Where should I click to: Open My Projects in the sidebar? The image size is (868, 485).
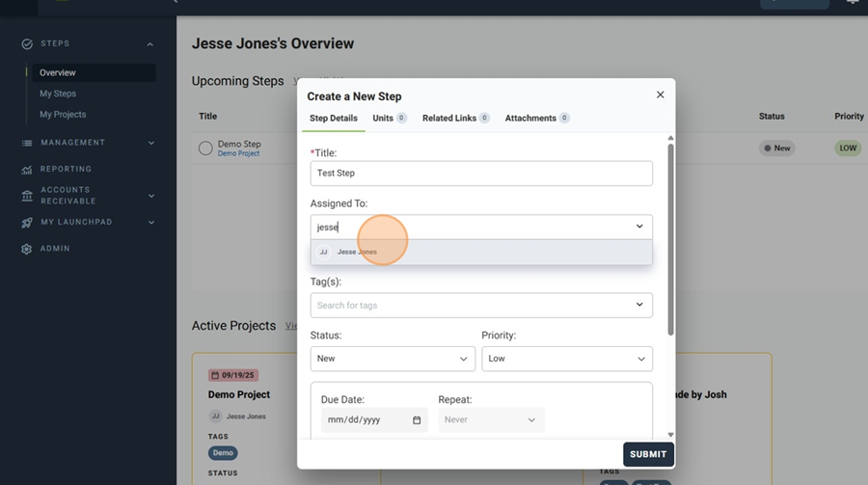(63, 115)
